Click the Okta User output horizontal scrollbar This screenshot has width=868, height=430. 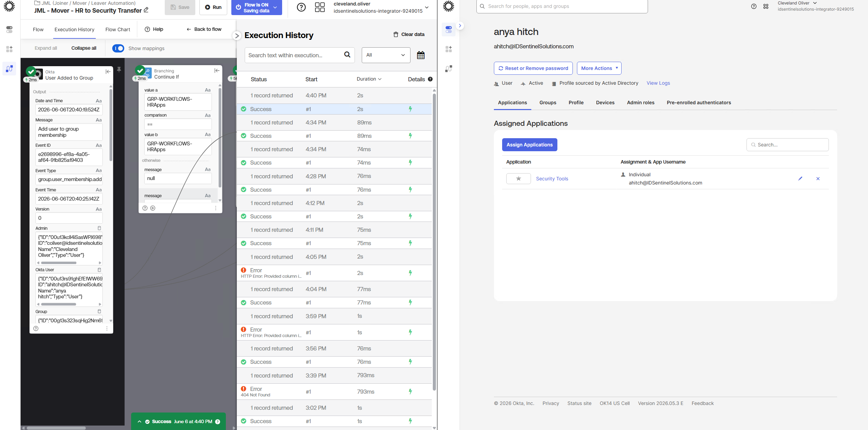[59, 304]
